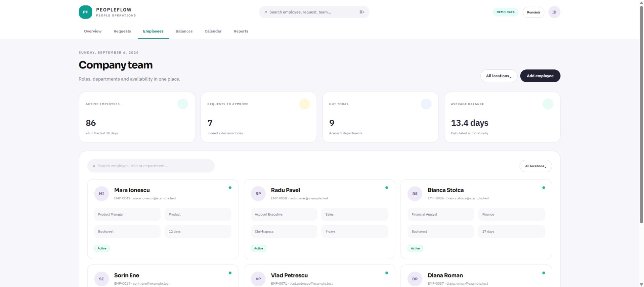Focus the global search employee, request, team field

(x=314, y=12)
